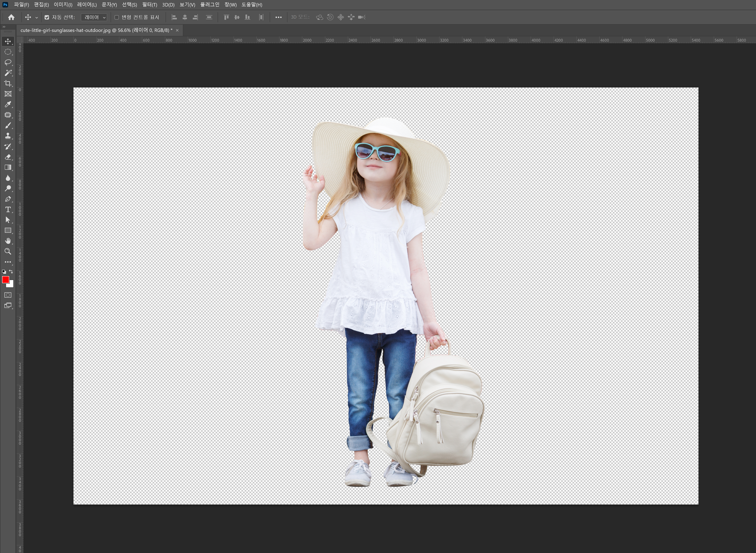Select the Move tool in the toolbox
The image size is (756, 553).
click(x=8, y=41)
